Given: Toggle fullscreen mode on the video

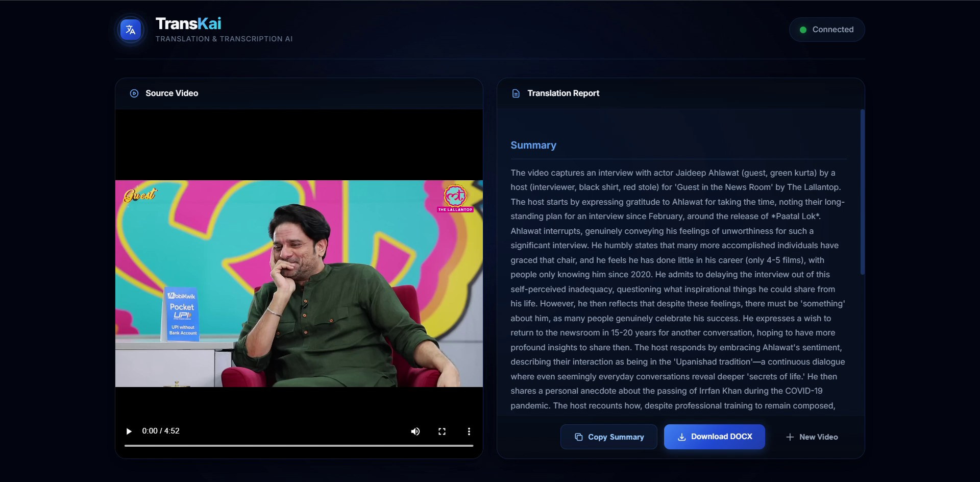Looking at the screenshot, I should pyautogui.click(x=442, y=431).
